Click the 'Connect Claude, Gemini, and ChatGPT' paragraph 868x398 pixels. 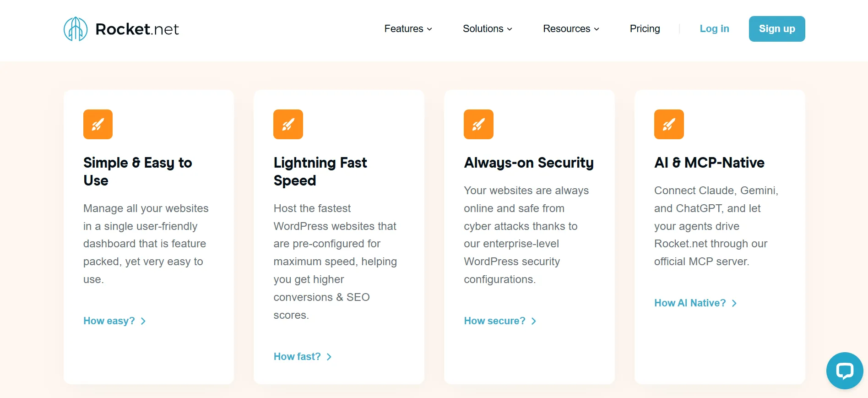[716, 226]
